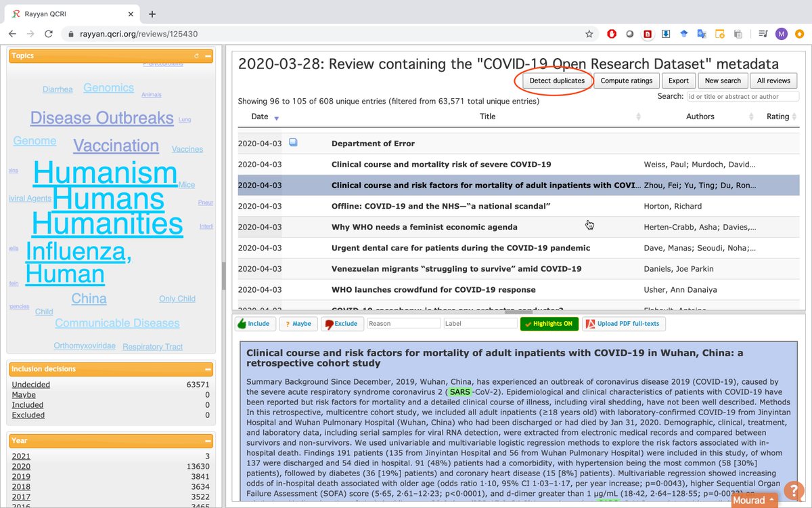Image resolution: width=812 pixels, height=508 pixels.
Task: Click Detect duplicates button
Action: point(557,81)
